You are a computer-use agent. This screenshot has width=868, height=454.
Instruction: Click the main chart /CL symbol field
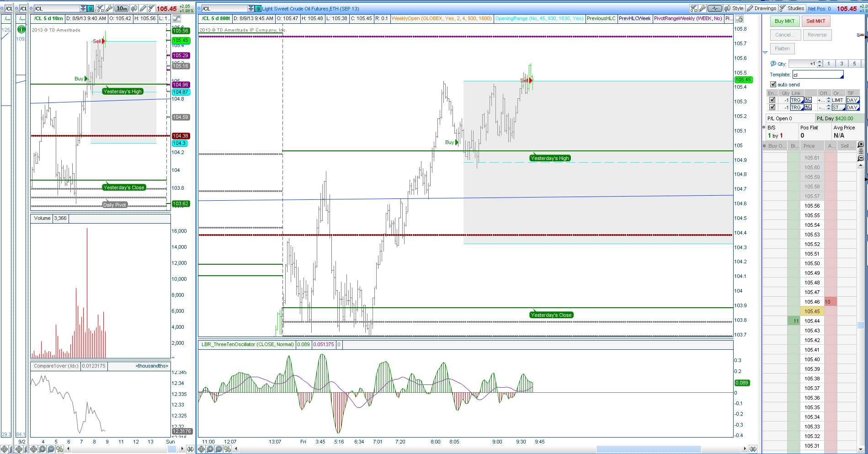coord(224,9)
